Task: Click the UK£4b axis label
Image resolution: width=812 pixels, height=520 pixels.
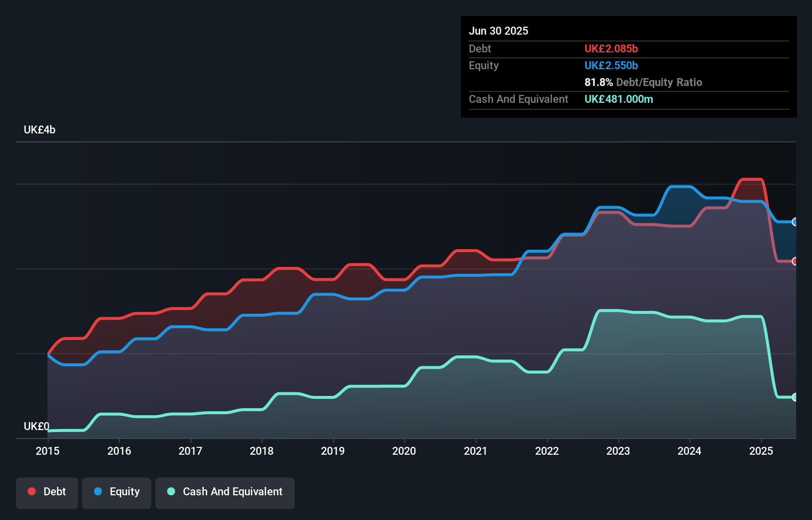Action: coord(40,130)
